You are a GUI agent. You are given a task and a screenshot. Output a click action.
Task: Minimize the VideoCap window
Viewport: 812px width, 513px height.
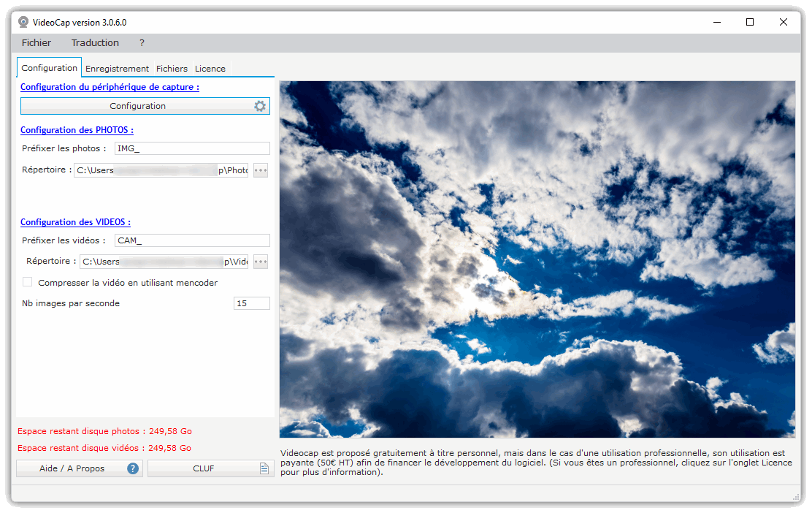point(717,22)
